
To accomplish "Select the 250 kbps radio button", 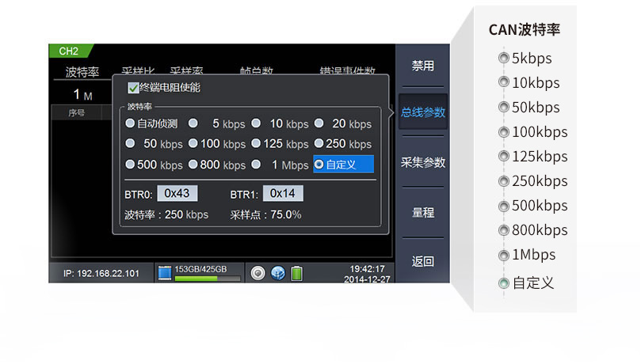I will point(319,143).
